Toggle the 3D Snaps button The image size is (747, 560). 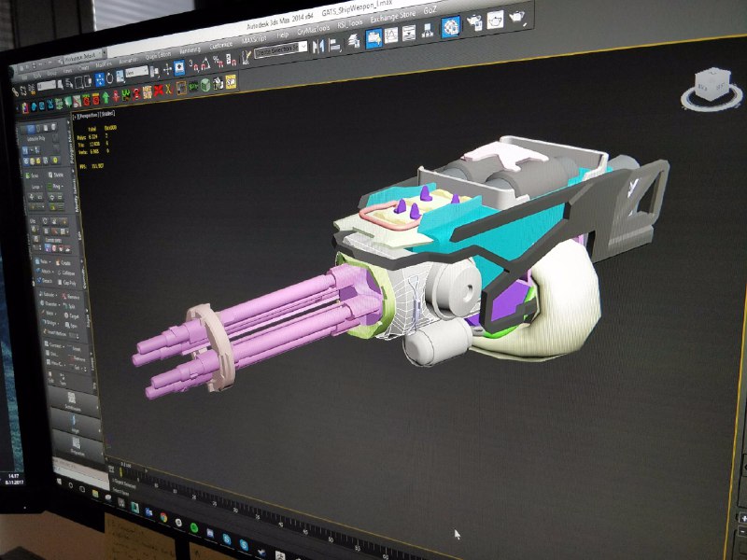(193, 65)
